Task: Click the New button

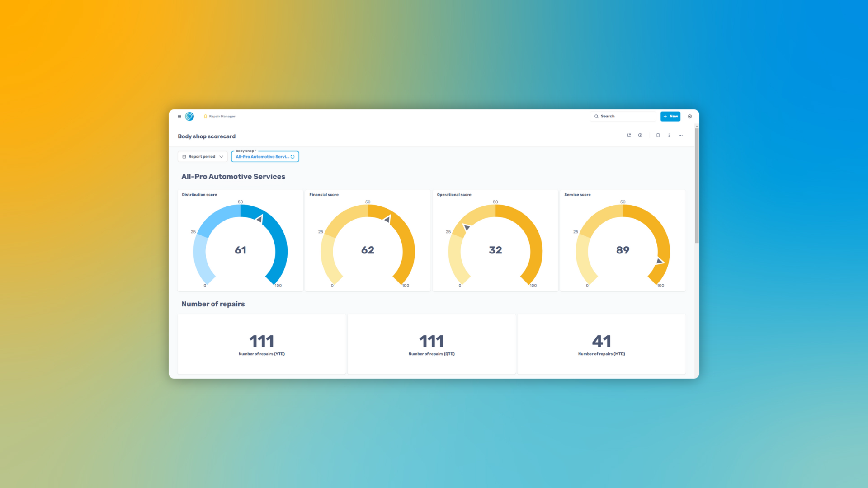Action: click(x=670, y=117)
